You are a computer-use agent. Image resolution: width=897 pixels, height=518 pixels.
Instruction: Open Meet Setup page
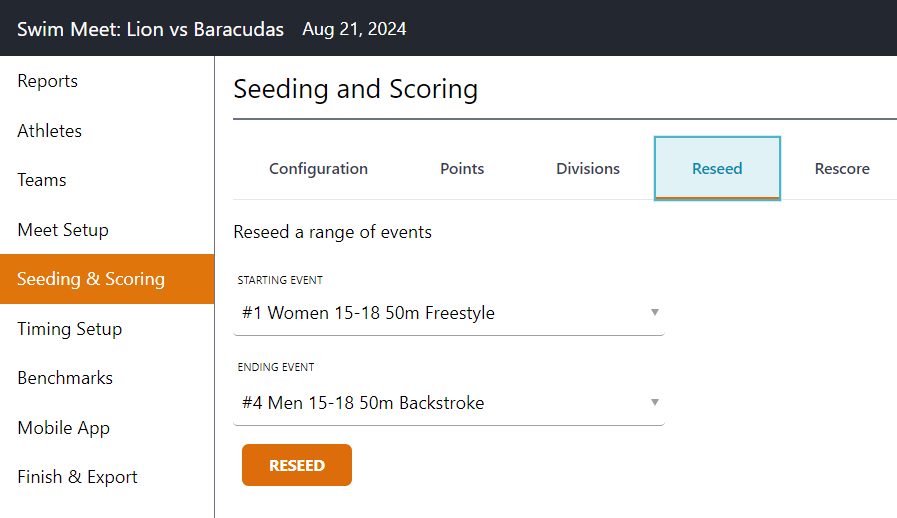pos(63,230)
